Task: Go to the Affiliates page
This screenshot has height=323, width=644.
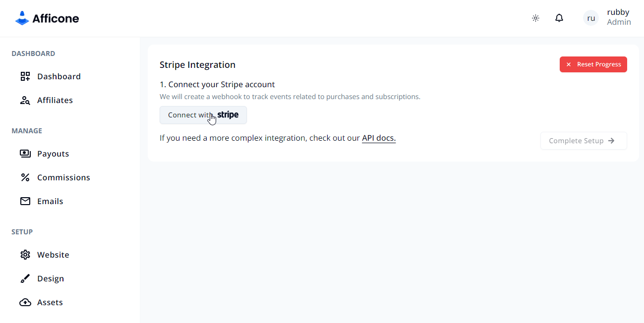Action: 55,100
